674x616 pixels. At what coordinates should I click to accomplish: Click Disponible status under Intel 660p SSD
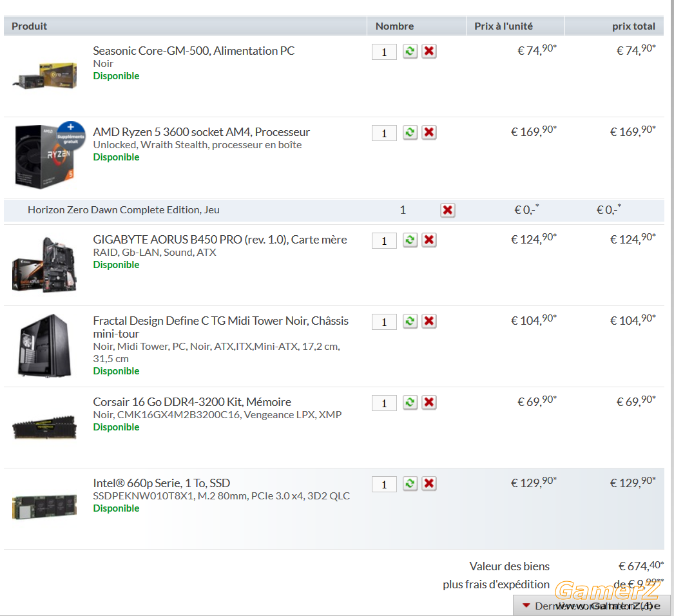pyautogui.click(x=117, y=508)
